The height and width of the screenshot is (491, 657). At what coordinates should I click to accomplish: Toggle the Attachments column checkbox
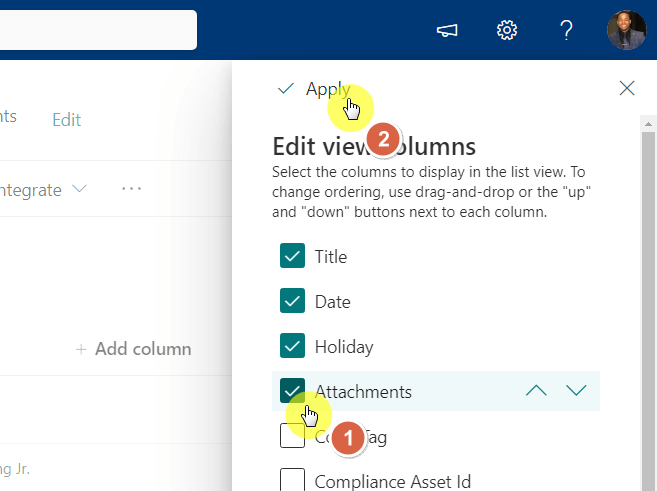point(292,390)
